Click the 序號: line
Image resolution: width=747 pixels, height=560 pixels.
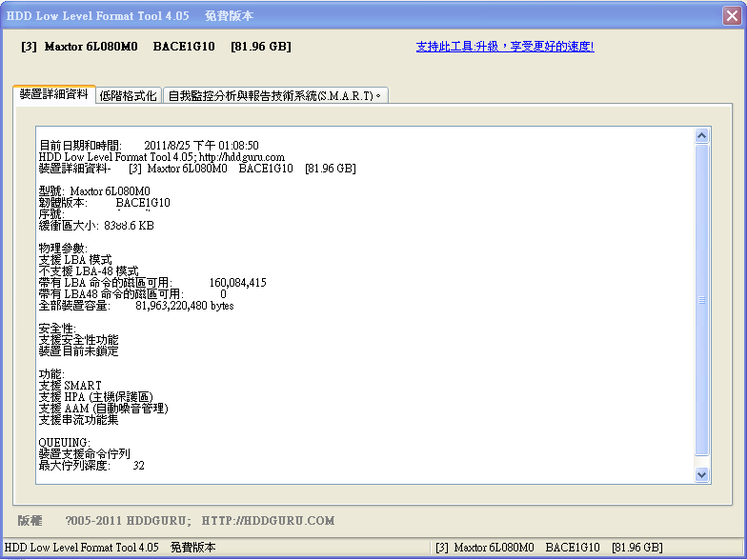point(51,214)
